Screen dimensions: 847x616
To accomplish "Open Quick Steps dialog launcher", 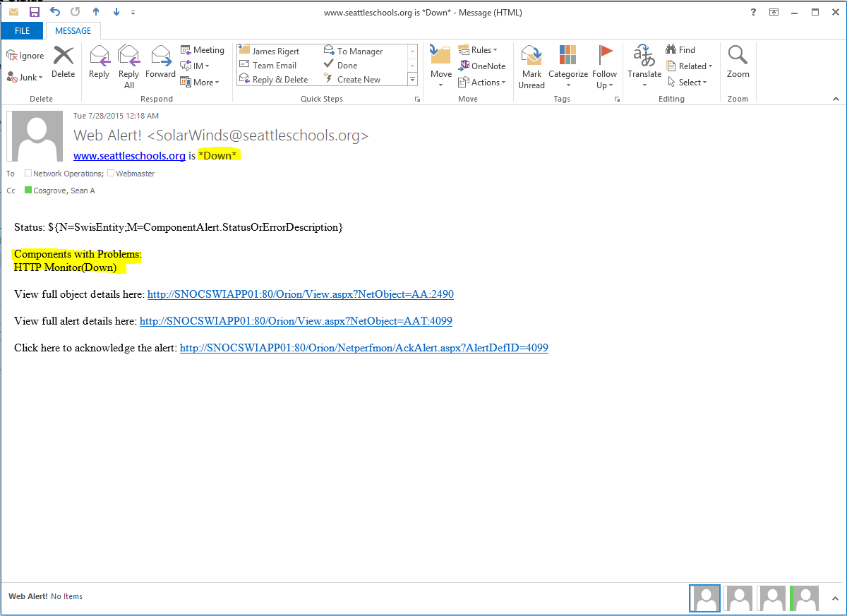I will point(417,99).
